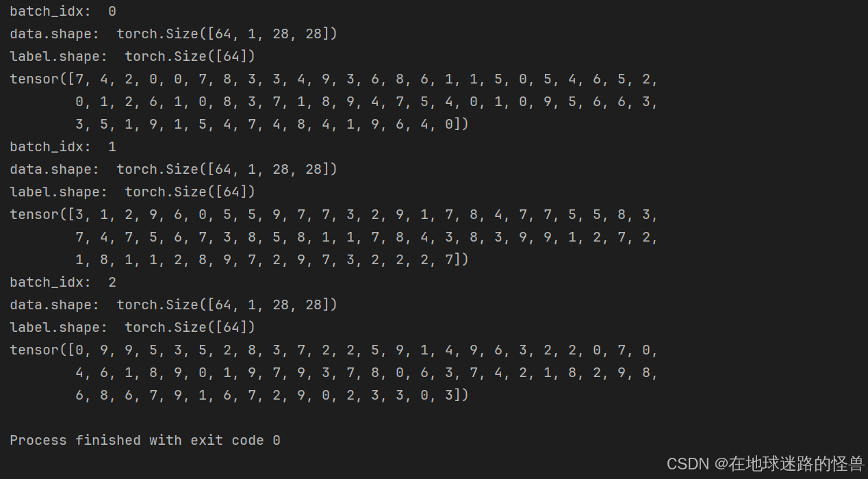Click the second data.shape torch.Size line
Image resolution: width=868 pixels, height=479 pixels.
(174, 170)
